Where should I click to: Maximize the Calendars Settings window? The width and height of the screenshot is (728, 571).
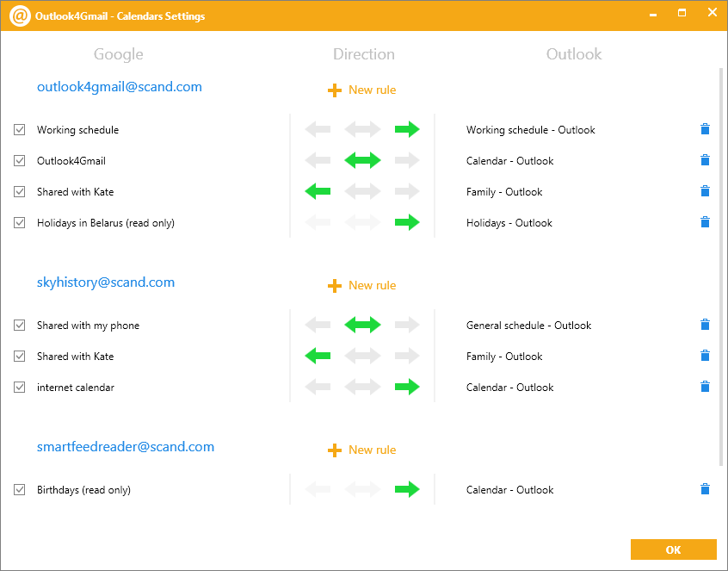(x=682, y=13)
